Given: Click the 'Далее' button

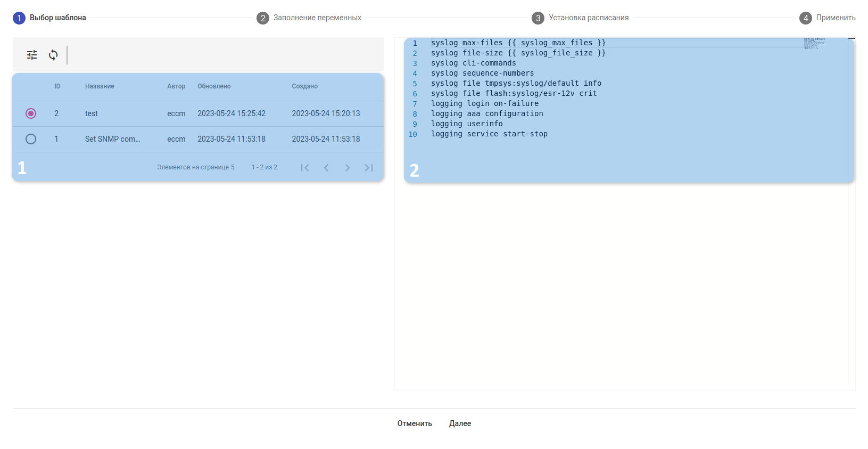Looking at the screenshot, I should 460,423.
